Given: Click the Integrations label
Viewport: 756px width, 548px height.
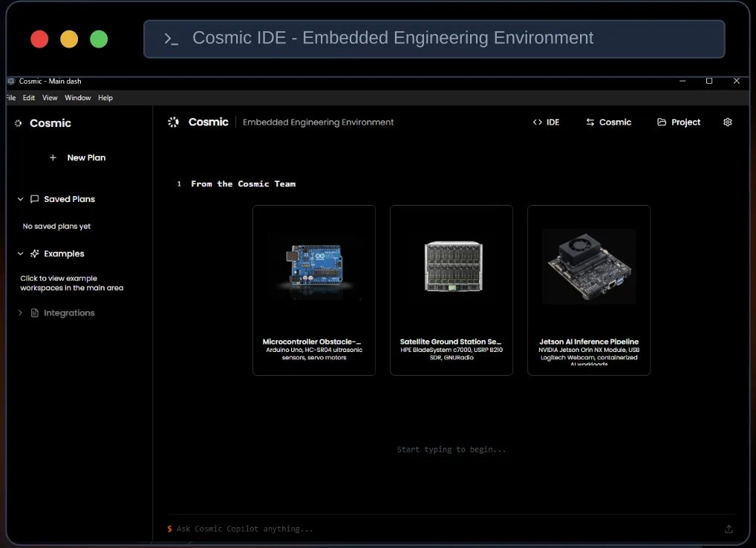Looking at the screenshot, I should 69,313.
